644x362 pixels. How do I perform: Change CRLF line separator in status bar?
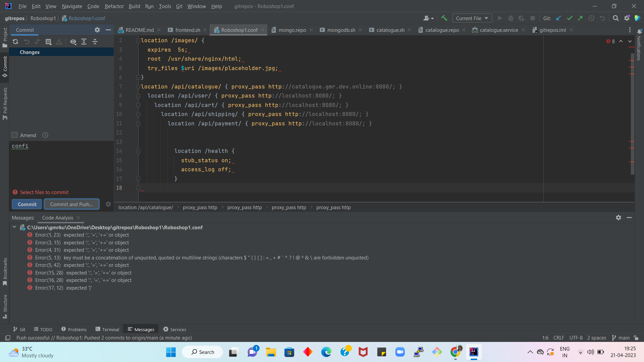(558, 338)
